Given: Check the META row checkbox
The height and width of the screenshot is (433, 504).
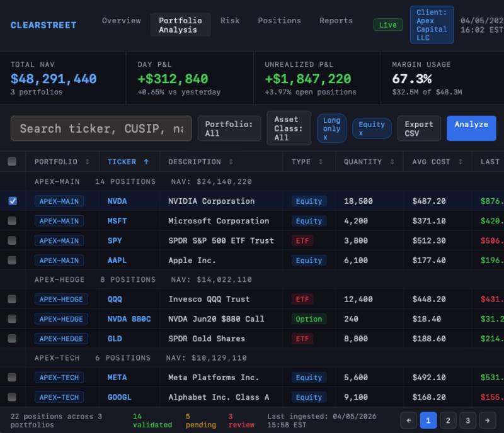Looking at the screenshot, I should point(12,377).
